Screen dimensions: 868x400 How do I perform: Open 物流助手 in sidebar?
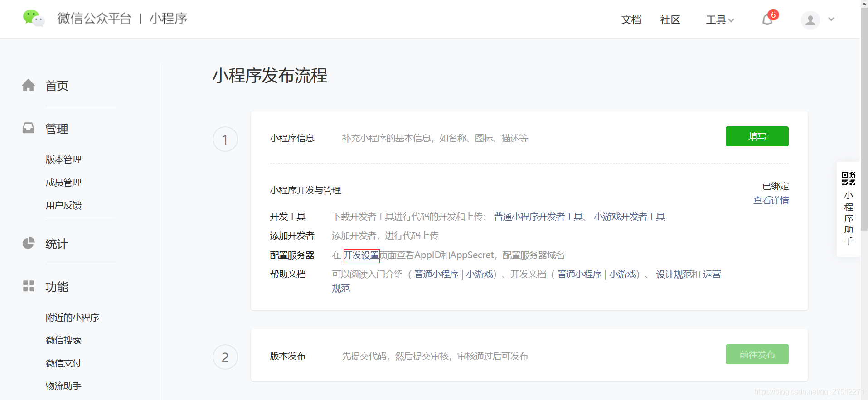click(x=63, y=386)
